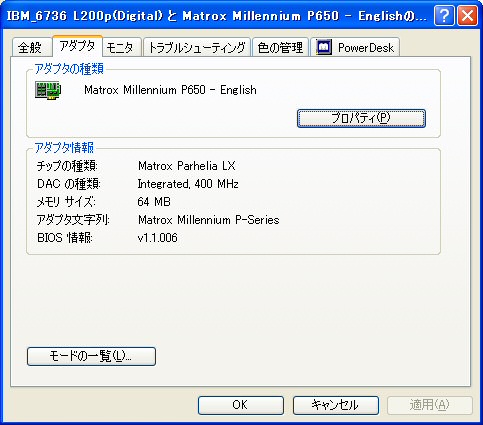Select the アダプタ tab

point(77,46)
